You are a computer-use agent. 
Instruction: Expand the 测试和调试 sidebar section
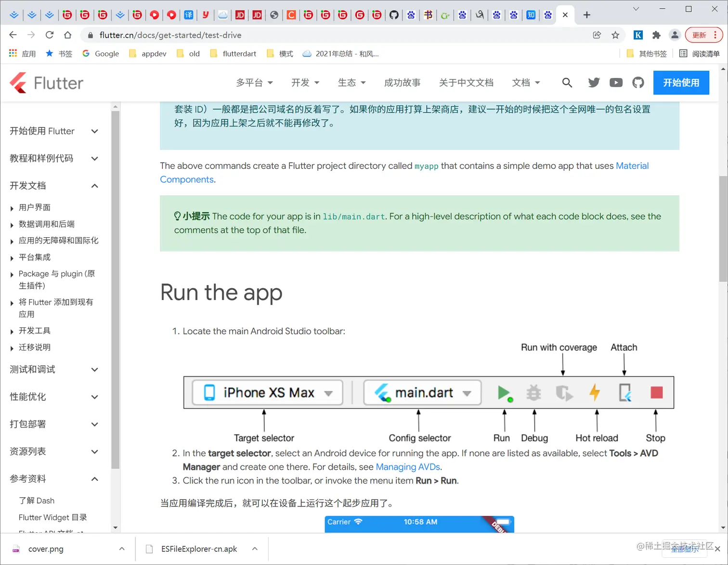click(54, 369)
